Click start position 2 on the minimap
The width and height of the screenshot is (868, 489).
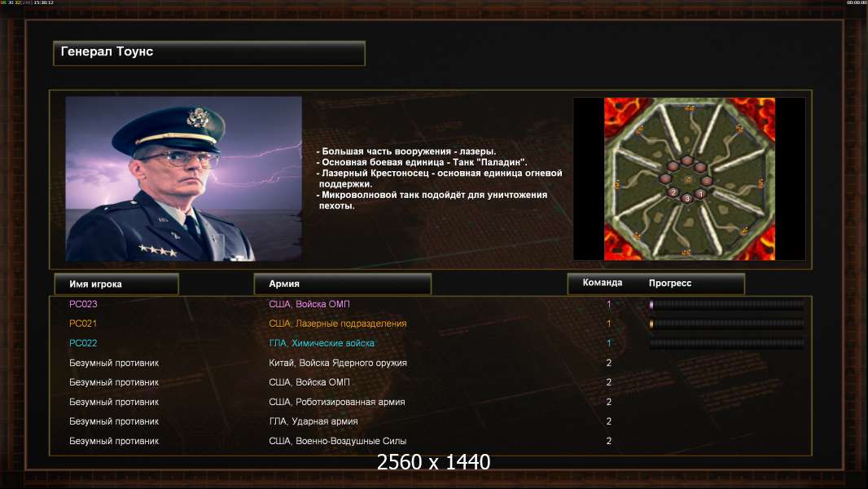point(673,192)
